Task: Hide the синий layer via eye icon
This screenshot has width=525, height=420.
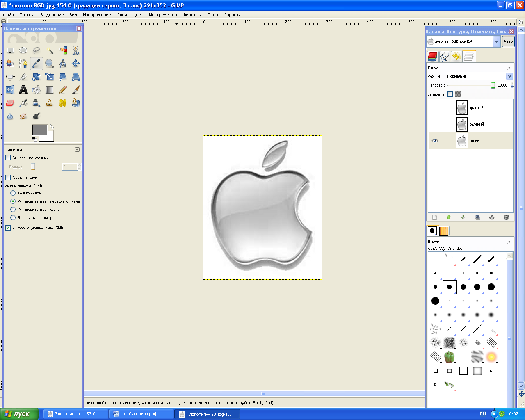Action: coord(435,141)
